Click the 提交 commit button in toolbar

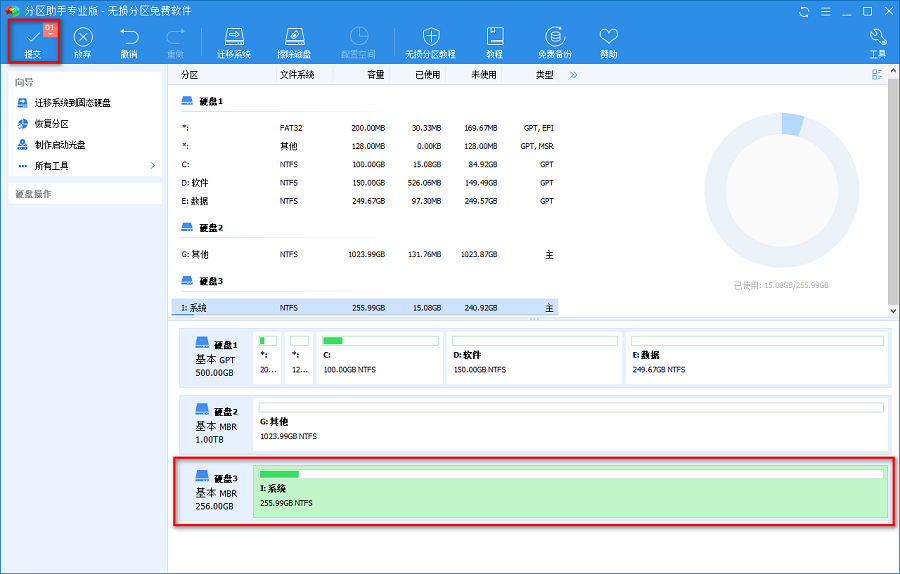pos(33,41)
